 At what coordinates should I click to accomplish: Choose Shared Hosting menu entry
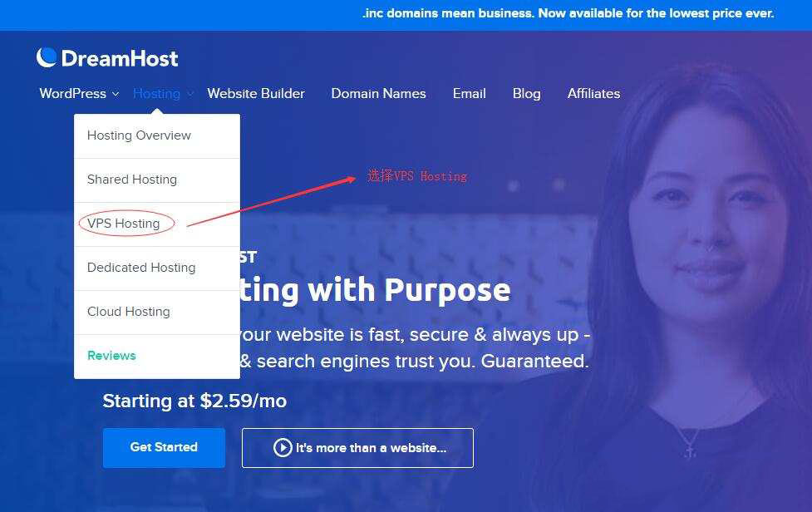point(157,180)
